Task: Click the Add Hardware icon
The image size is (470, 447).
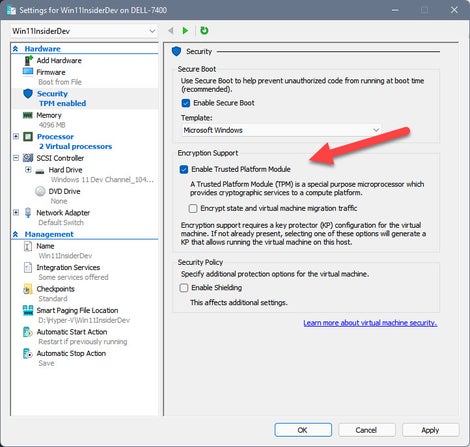Action: point(29,60)
